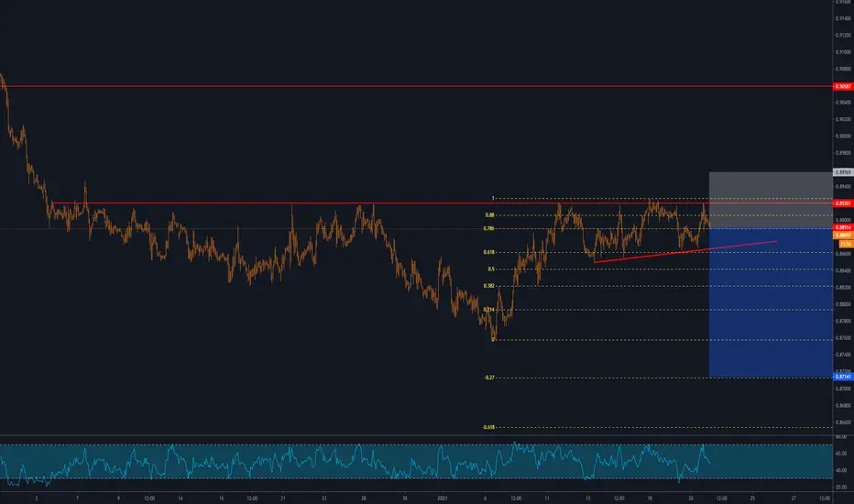Click the blue short-position profit zone

[771, 302]
